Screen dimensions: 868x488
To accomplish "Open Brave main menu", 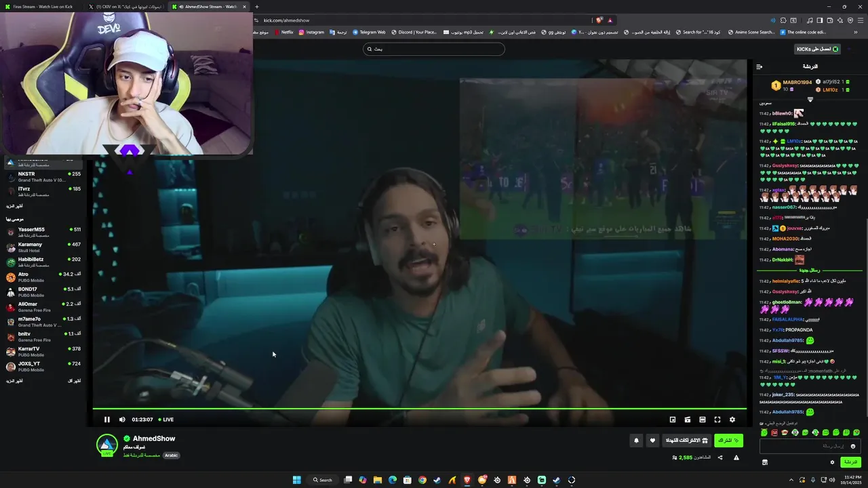I will coord(859,20).
